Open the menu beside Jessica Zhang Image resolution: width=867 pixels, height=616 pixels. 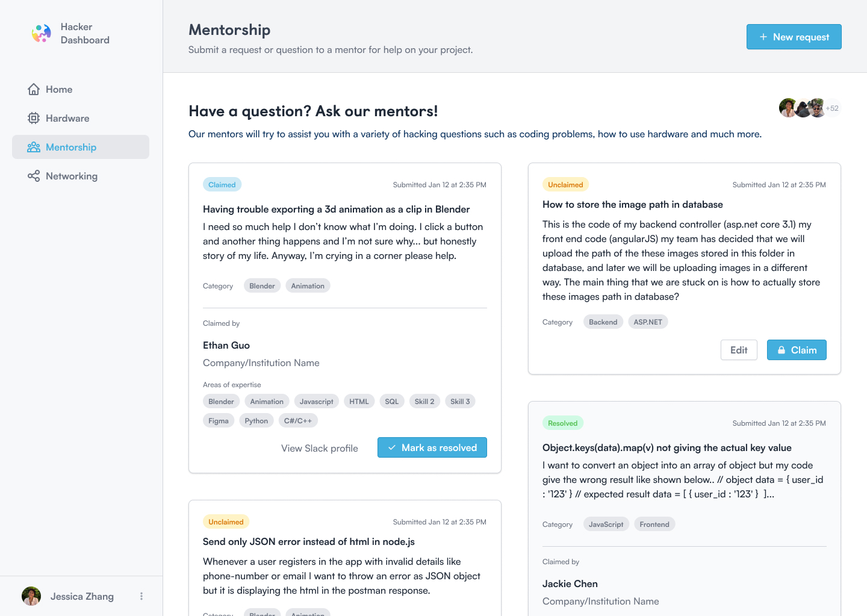click(141, 596)
